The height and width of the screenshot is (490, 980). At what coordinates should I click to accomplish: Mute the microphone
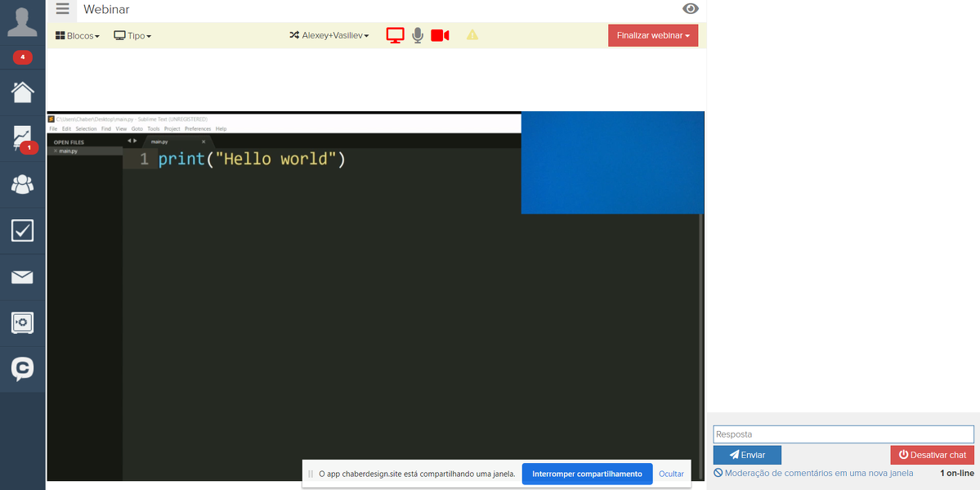(x=418, y=35)
